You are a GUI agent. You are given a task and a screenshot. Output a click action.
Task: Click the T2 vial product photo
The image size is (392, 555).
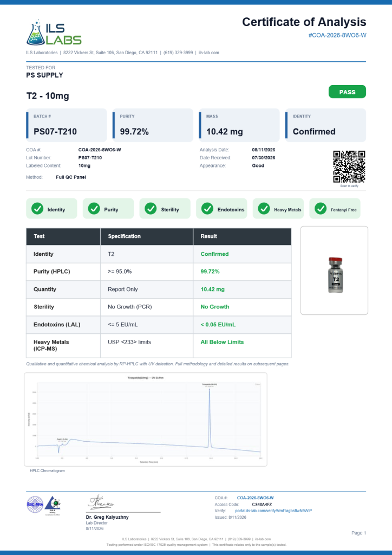click(x=335, y=275)
